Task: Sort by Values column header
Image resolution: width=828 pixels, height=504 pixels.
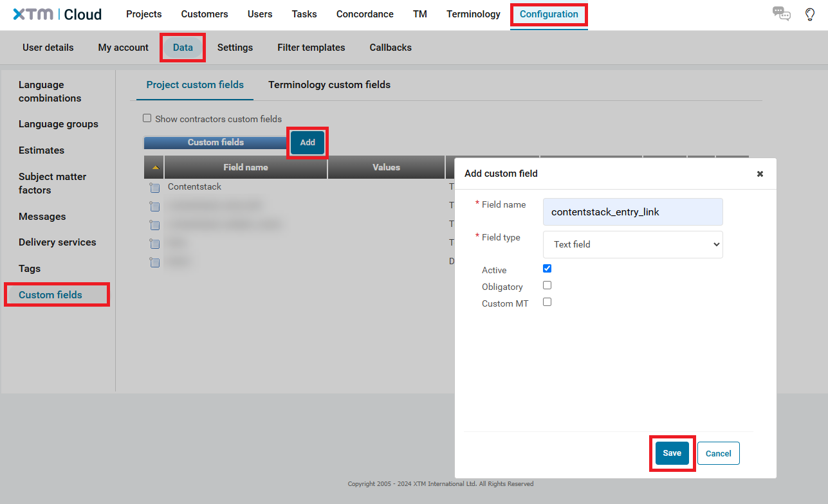Action: click(386, 167)
